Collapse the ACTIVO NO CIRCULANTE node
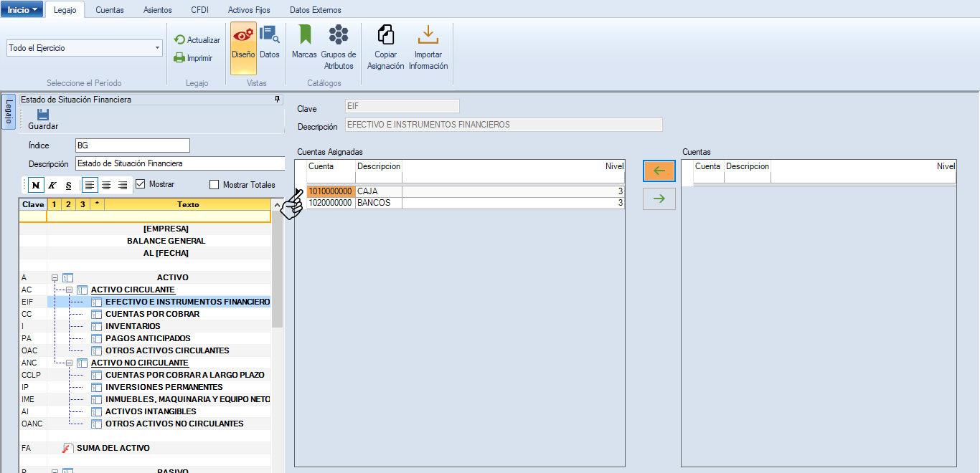Screen dimensions: 980x473 click(x=70, y=363)
